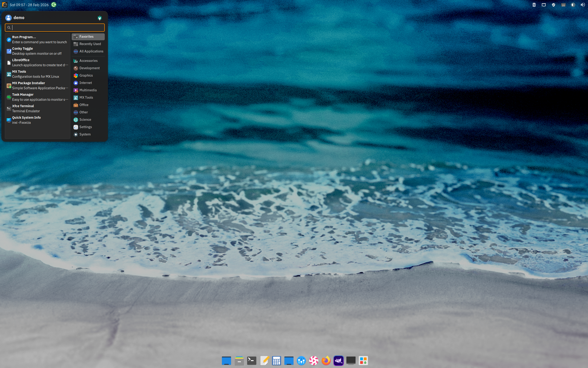Open the Internet category

[x=88, y=83]
